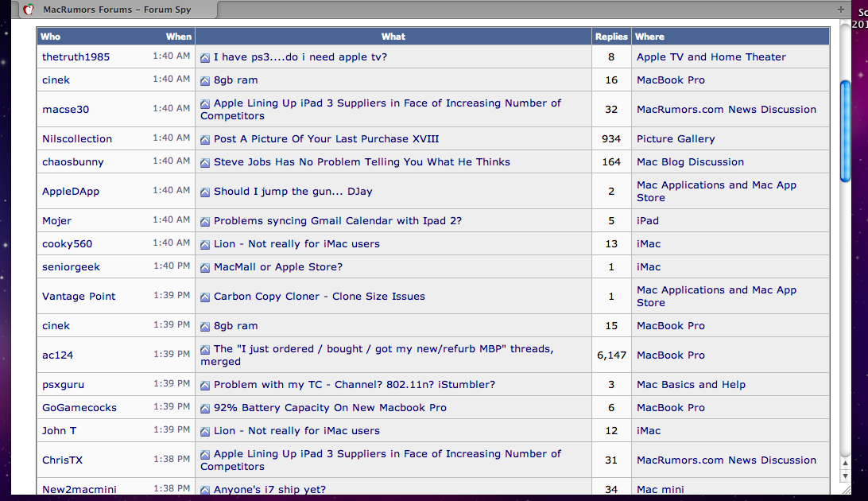The image size is (868, 501).
Task: Open a new tab with the plus button
Action: click(x=840, y=10)
